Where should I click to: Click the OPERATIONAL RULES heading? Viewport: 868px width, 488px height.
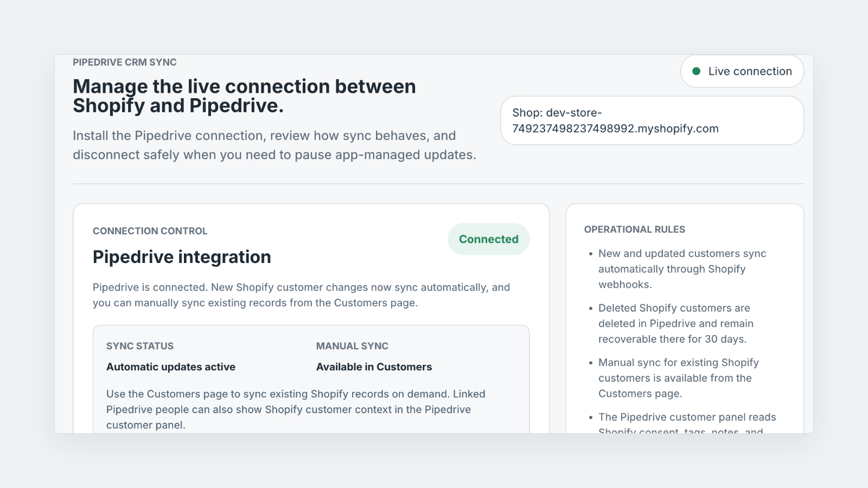(x=635, y=229)
